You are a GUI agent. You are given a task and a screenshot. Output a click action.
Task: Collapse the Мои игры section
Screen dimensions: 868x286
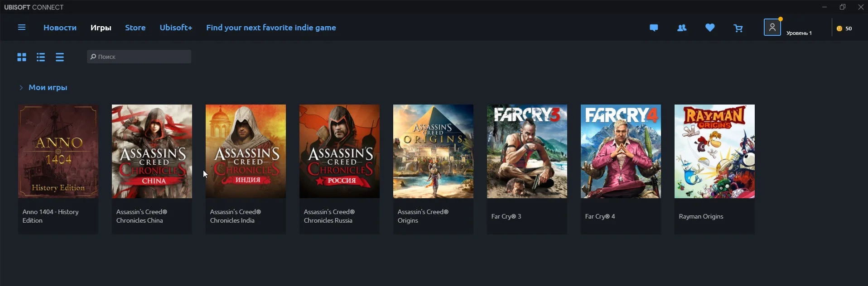pos(21,87)
